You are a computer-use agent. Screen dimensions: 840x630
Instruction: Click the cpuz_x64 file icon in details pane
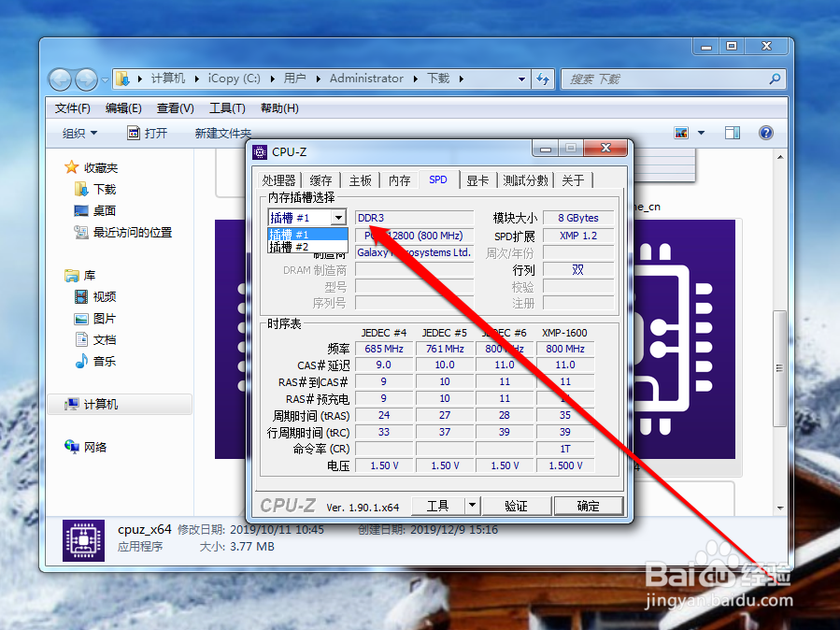83,540
